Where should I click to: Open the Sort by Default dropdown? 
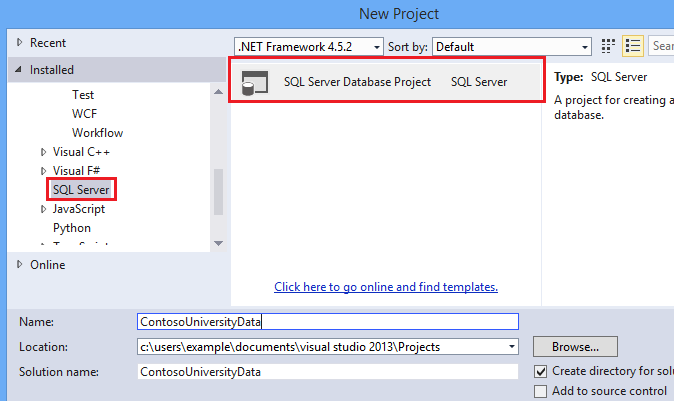512,46
